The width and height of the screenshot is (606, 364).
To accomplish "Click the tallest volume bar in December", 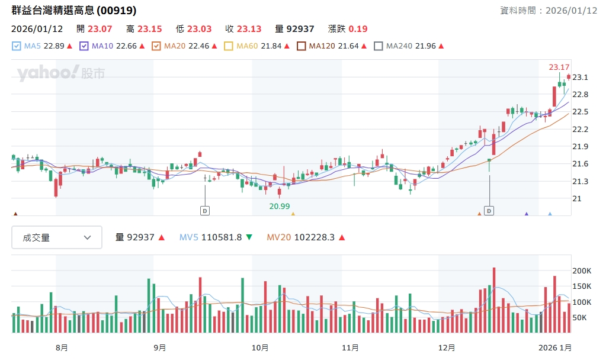I will pyautogui.click(x=494, y=299).
